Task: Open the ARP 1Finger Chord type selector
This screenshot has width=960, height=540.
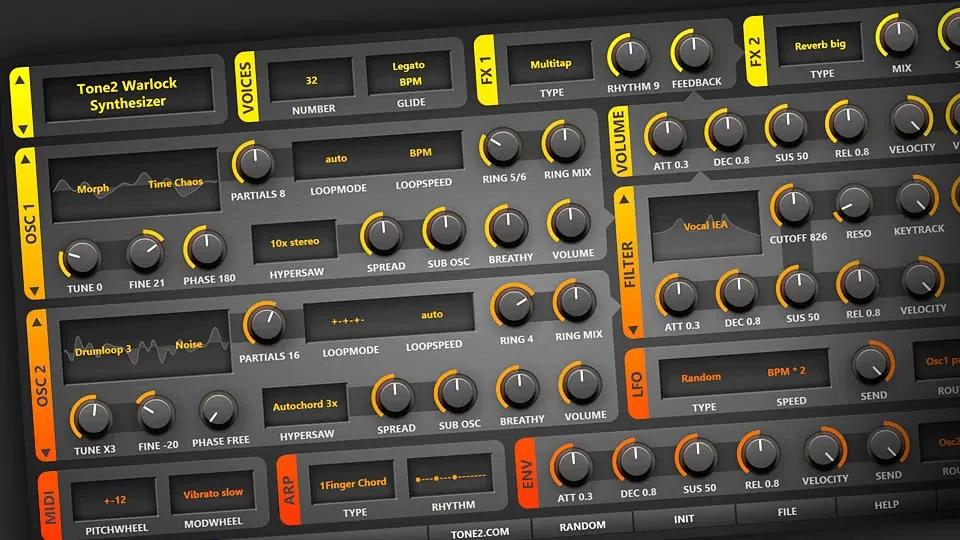Action: click(353, 484)
